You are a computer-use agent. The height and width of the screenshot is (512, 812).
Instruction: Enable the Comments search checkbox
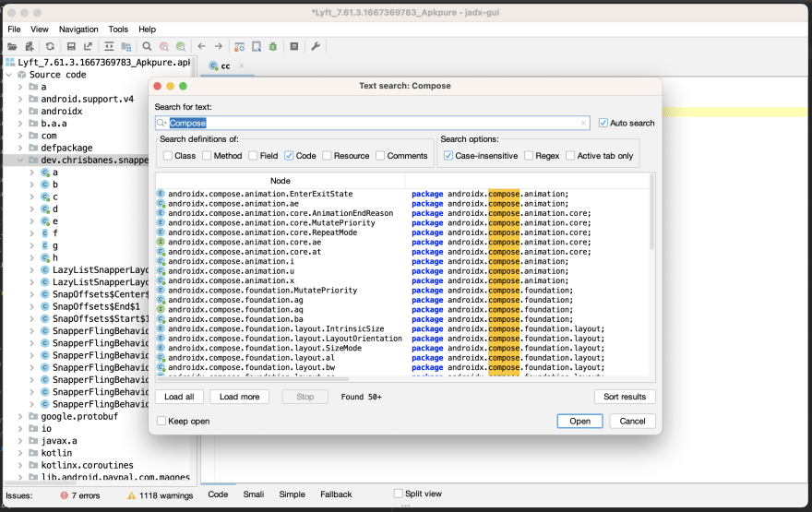[380, 155]
